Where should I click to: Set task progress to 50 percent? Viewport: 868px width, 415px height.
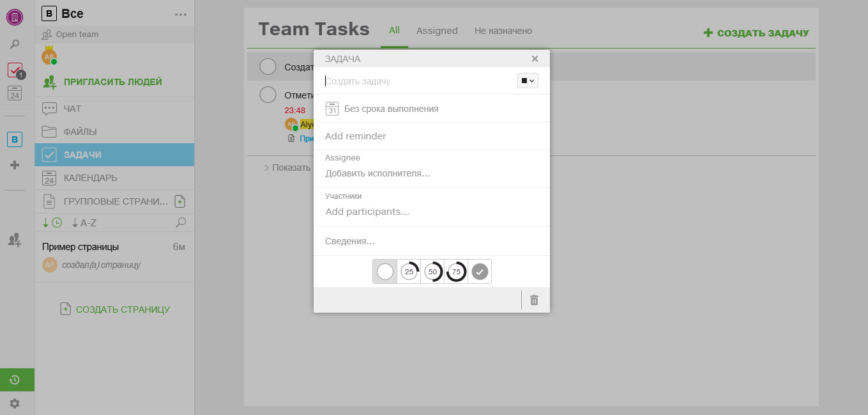tap(432, 272)
